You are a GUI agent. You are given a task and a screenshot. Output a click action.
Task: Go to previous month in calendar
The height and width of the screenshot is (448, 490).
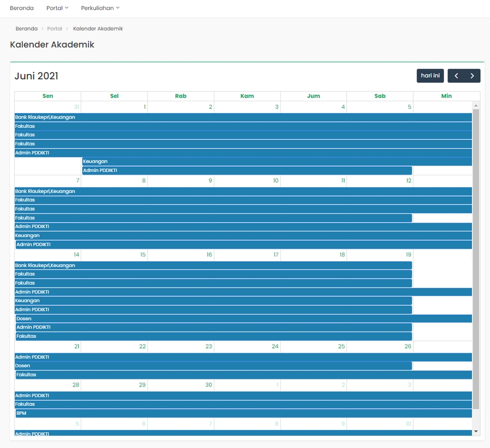tap(456, 76)
